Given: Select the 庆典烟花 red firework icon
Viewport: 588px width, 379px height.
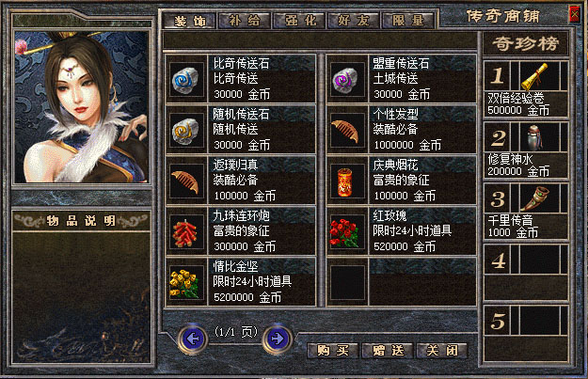Looking at the screenshot, I should (347, 182).
